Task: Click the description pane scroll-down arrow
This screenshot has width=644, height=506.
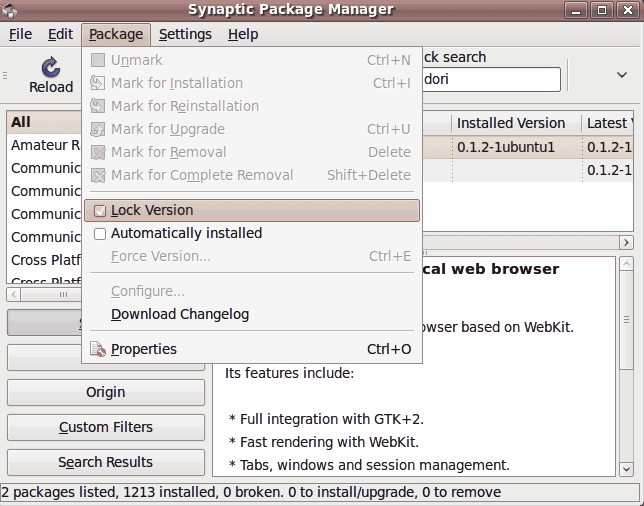Action: 626,469
